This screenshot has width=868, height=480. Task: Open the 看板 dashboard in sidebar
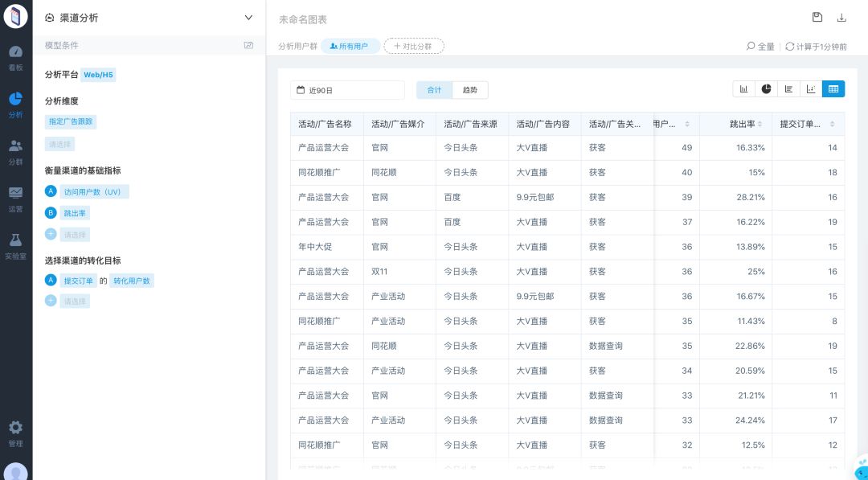tap(15, 58)
